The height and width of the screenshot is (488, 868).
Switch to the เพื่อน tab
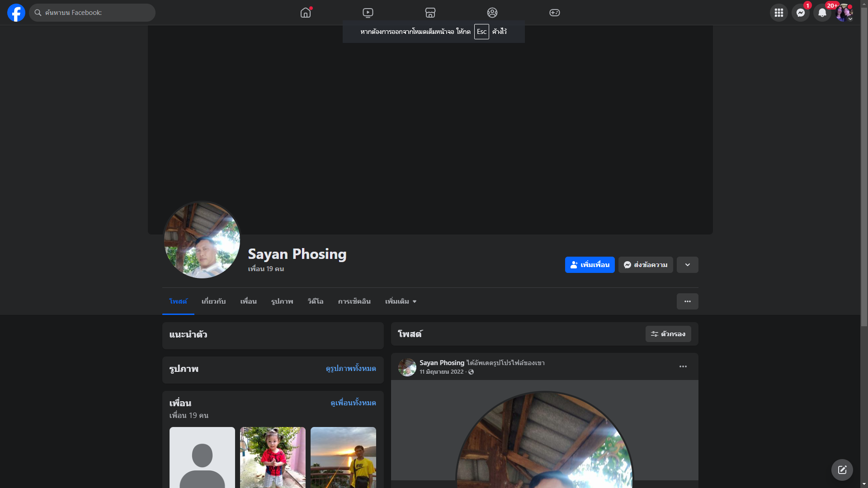(x=248, y=301)
